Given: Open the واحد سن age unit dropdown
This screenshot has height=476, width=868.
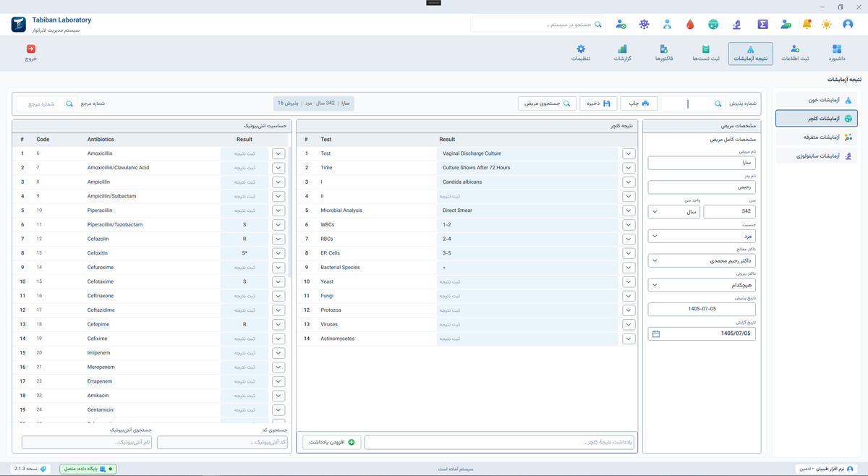Looking at the screenshot, I should [x=674, y=212].
